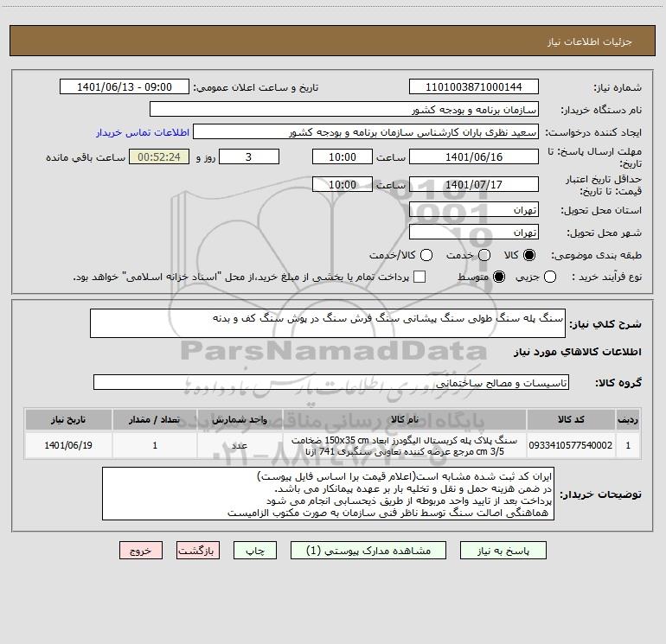This screenshot has height=644, width=666.
Task: Click مشاهده مدارک پیوستی (1) button
Action: pos(368,551)
